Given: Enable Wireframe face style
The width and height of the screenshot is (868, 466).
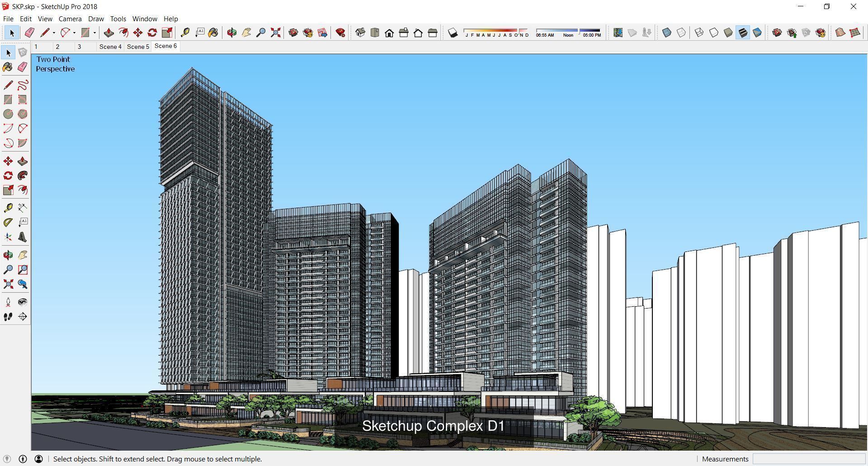Looking at the screenshot, I should point(699,33).
